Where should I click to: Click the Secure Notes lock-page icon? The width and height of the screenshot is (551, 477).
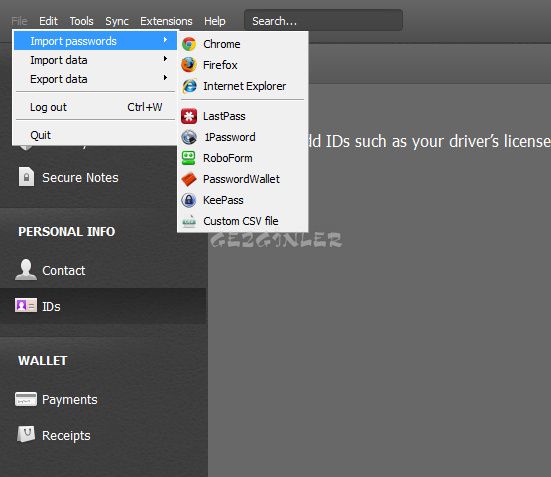click(26, 177)
